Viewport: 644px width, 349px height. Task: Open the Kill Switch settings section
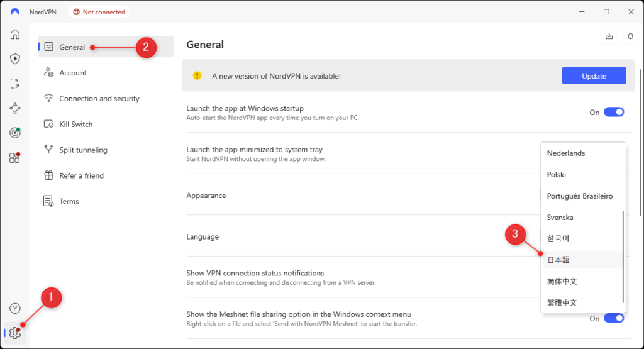(75, 125)
